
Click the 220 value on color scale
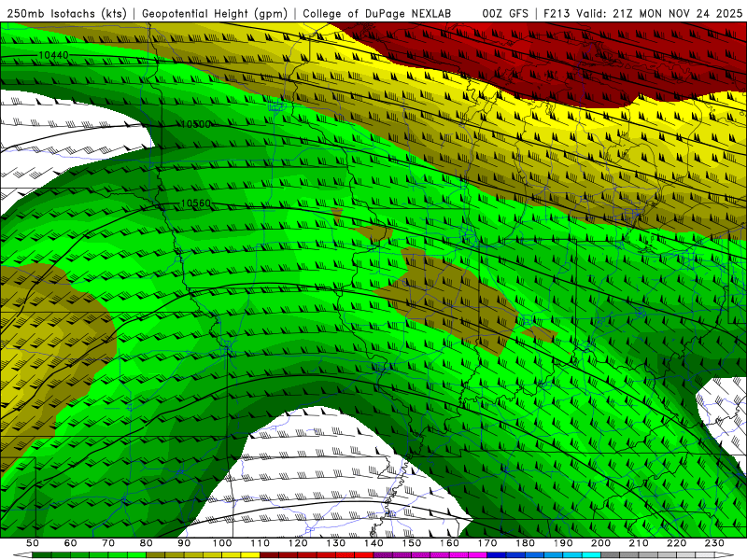(x=676, y=543)
